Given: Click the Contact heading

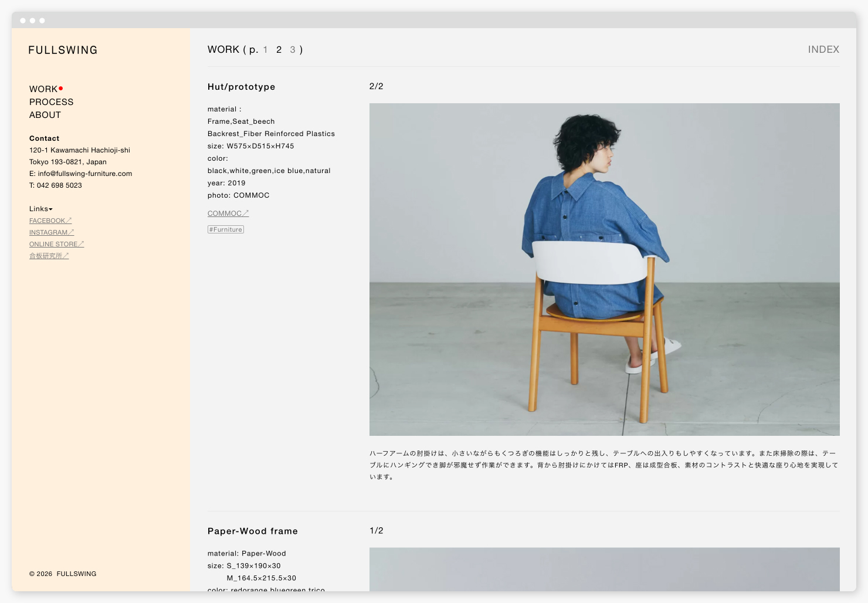Looking at the screenshot, I should [x=45, y=138].
